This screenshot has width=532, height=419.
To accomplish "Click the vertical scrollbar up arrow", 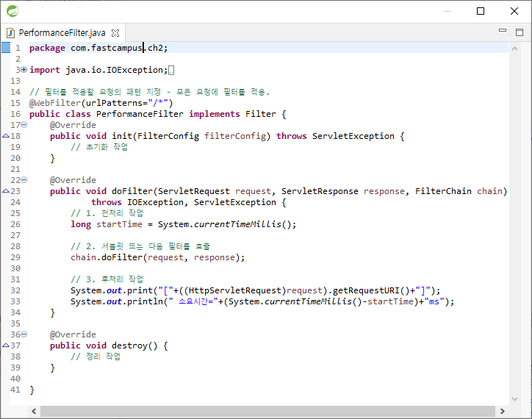I will point(514,49).
